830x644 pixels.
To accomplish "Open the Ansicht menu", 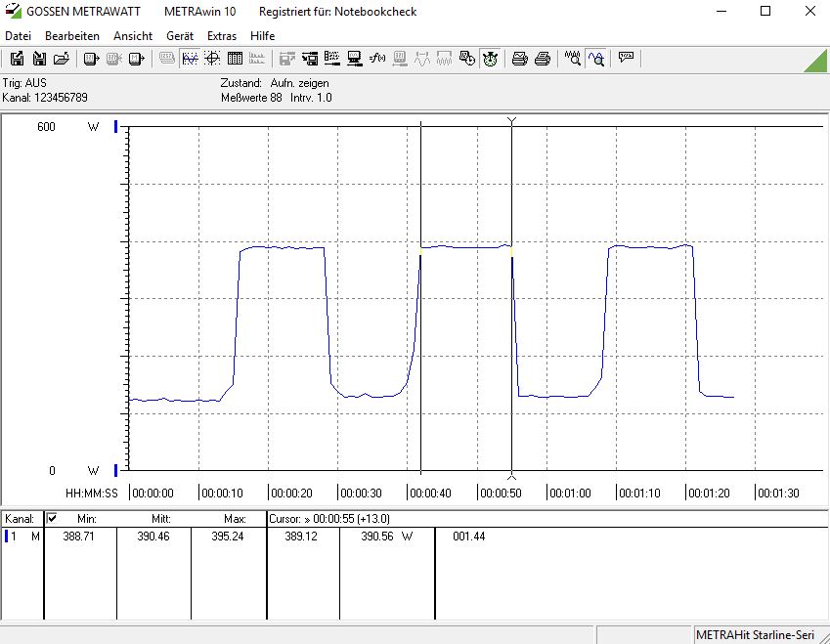I will [x=133, y=36].
